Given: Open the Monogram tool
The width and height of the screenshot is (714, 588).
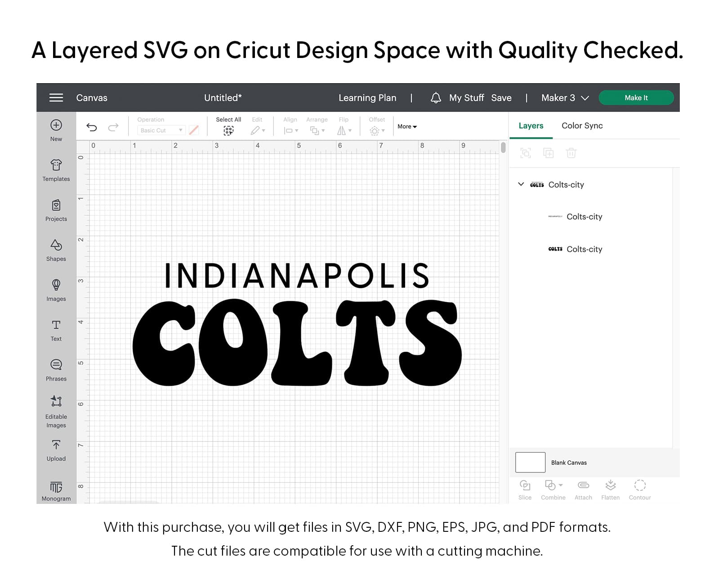Looking at the screenshot, I should pyautogui.click(x=56, y=491).
